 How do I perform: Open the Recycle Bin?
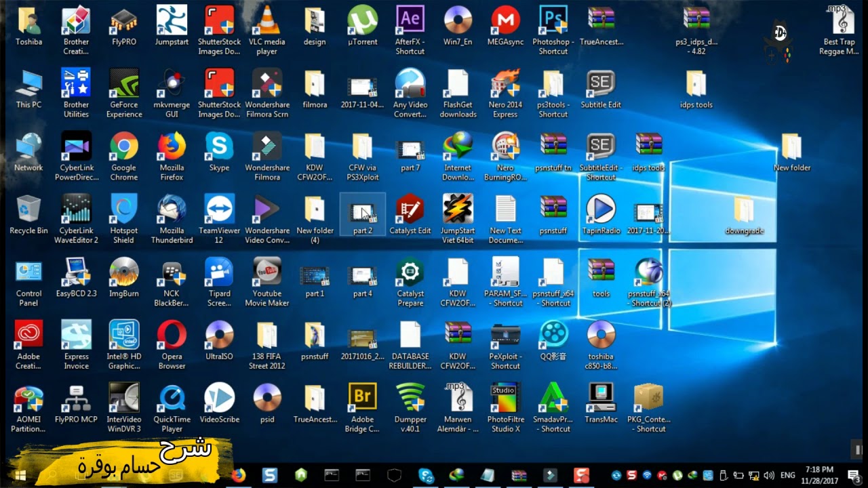28,209
